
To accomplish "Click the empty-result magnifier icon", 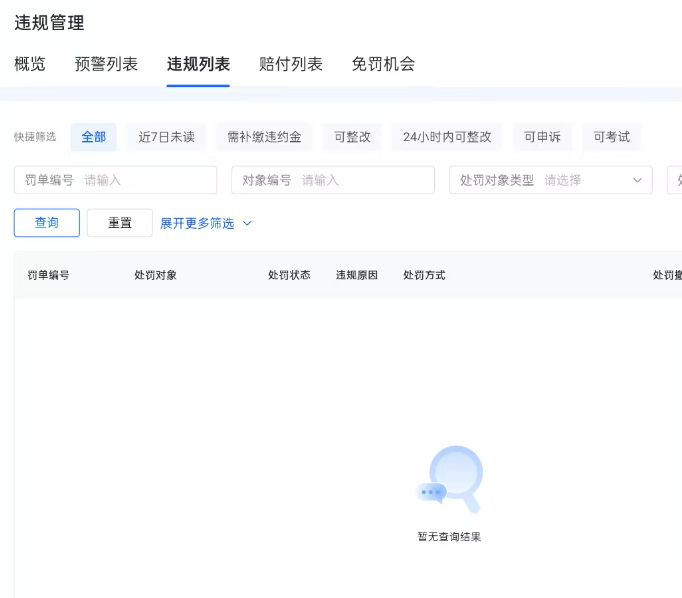I will click(x=451, y=479).
